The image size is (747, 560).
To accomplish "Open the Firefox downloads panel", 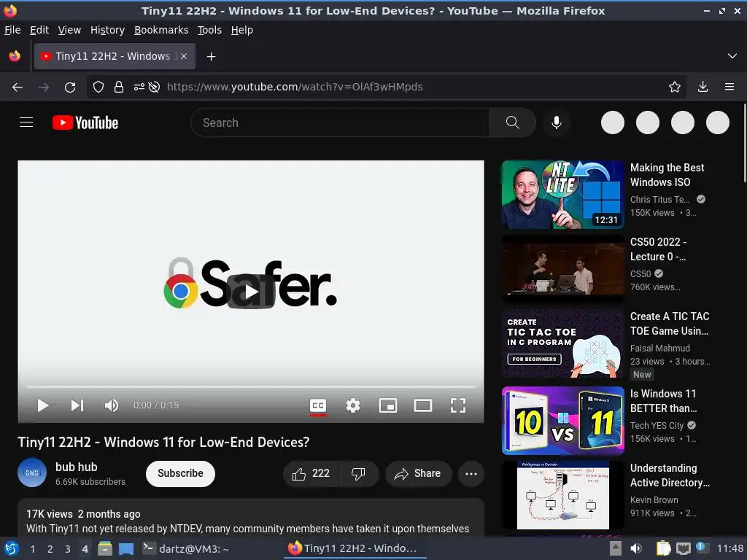I will click(703, 87).
